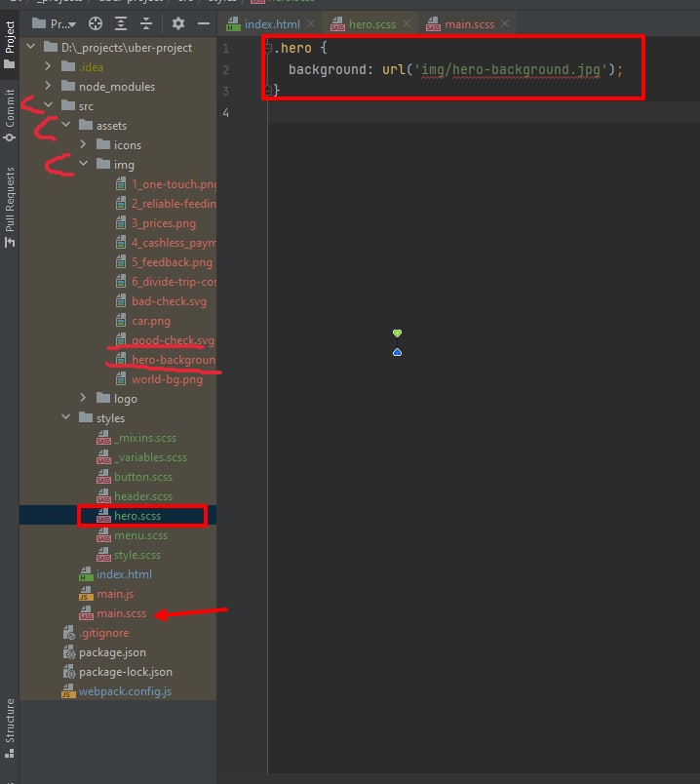Click the hero-background.jpg url path in code
Screen dimensions: 700x784
tap(511, 69)
